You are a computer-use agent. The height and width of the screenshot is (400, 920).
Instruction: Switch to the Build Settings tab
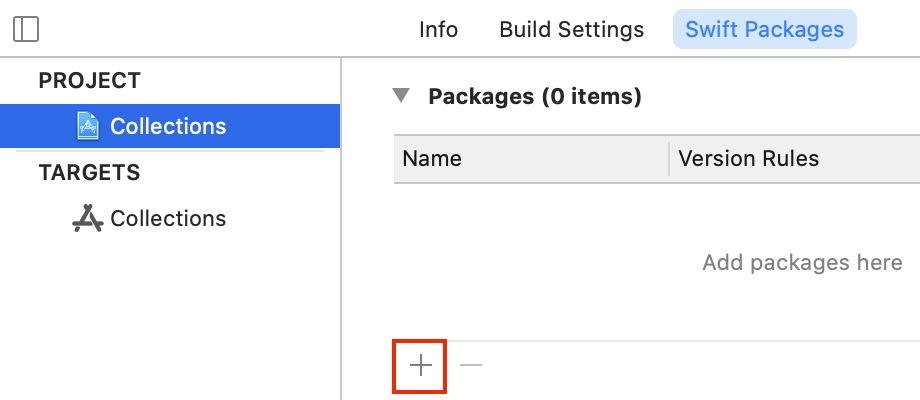[571, 29]
